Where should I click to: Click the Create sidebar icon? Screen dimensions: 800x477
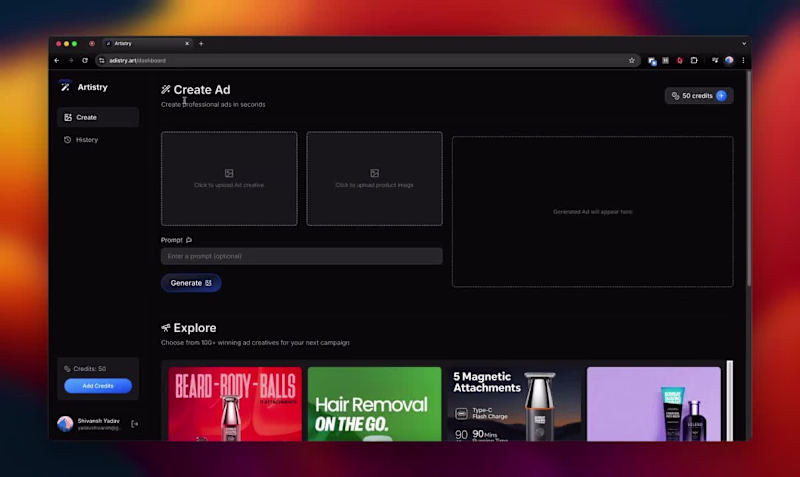pos(68,117)
